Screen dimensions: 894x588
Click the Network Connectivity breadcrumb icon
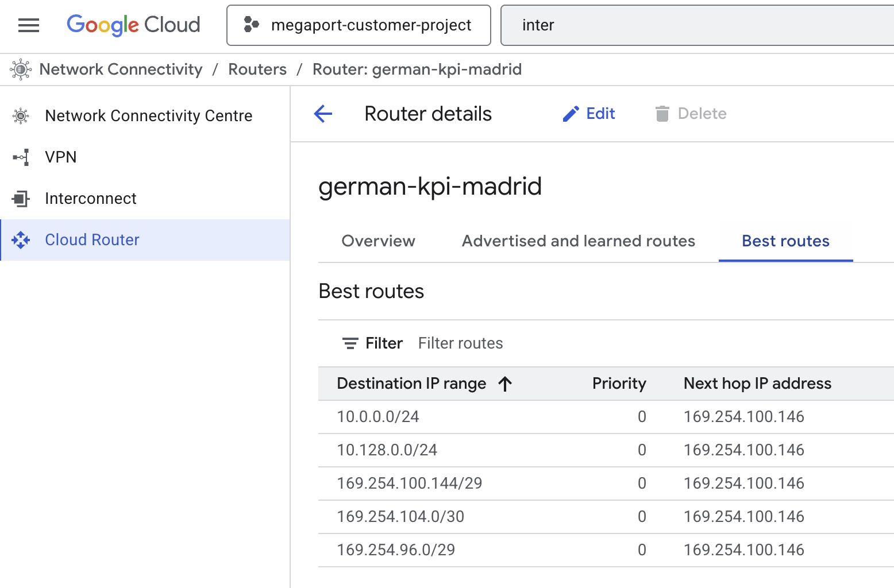(20, 69)
